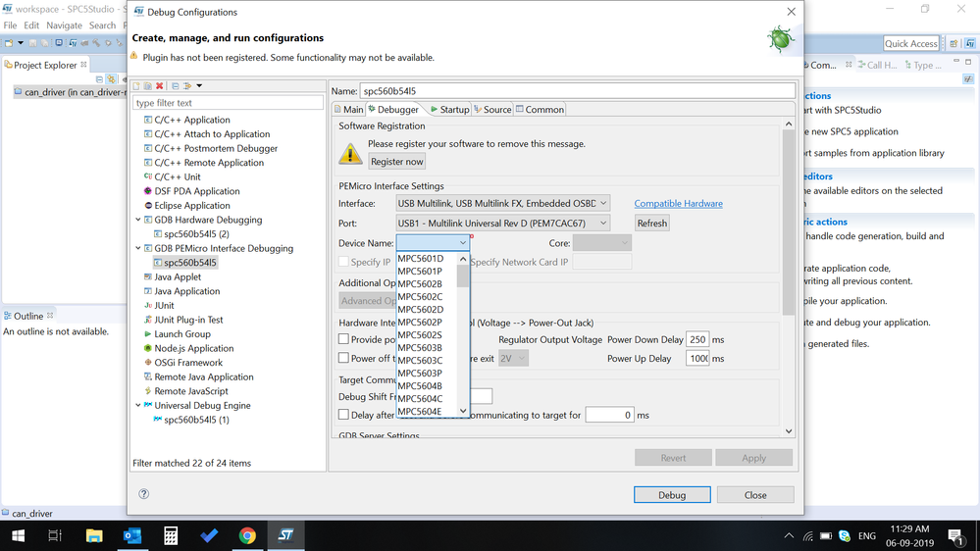
Task: Delete selected launch configuration with red X
Action: [x=159, y=85]
